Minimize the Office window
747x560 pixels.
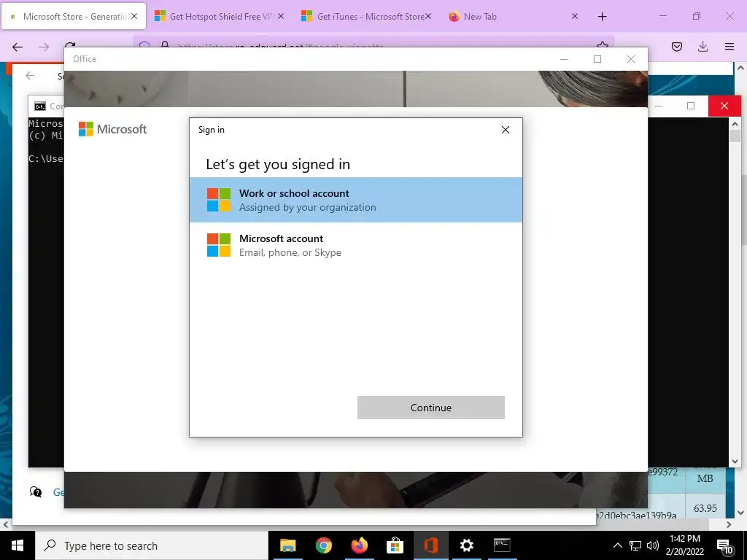point(564,59)
